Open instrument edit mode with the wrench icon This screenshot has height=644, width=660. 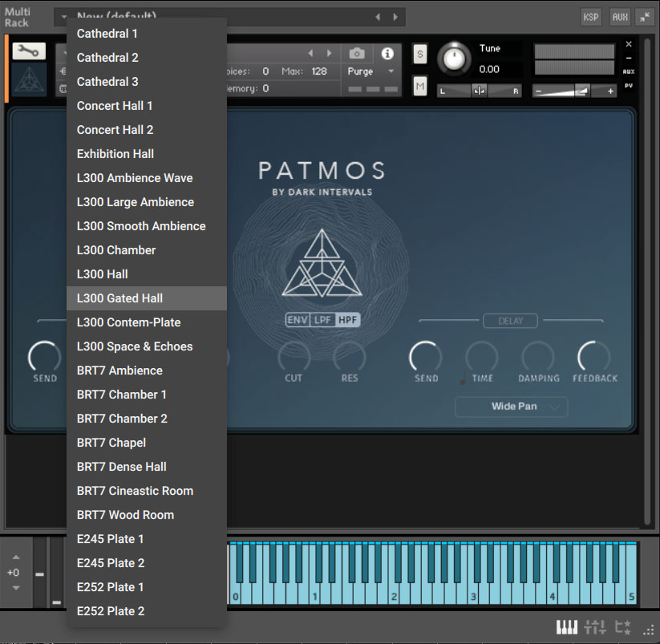pyautogui.click(x=29, y=51)
